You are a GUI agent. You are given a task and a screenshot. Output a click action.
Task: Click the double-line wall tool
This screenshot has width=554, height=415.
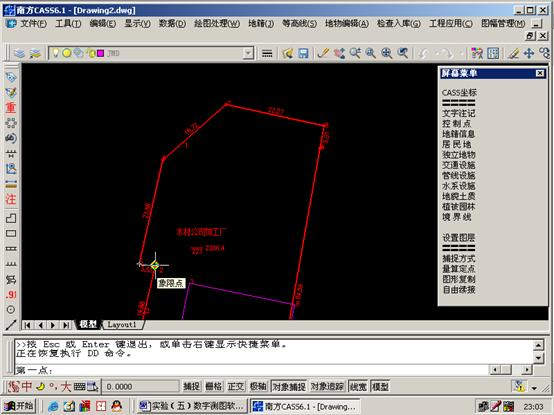tap(11, 249)
